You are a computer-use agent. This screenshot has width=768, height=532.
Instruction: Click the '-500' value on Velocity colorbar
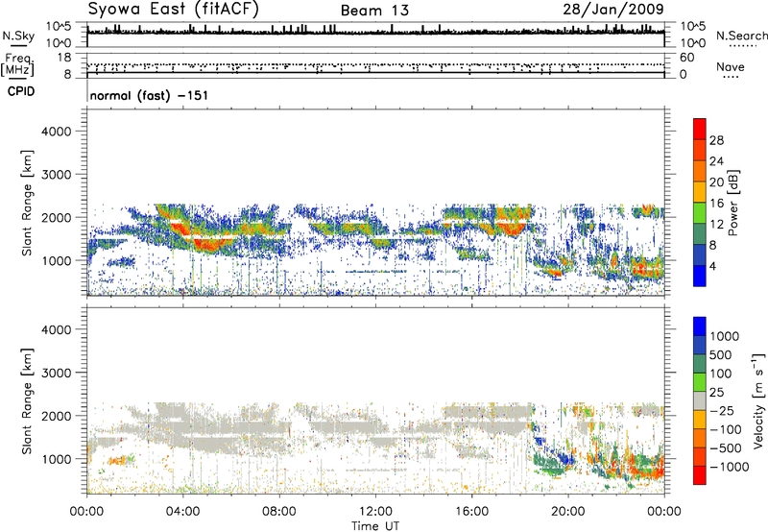pyautogui.click(x=726, y=448)
